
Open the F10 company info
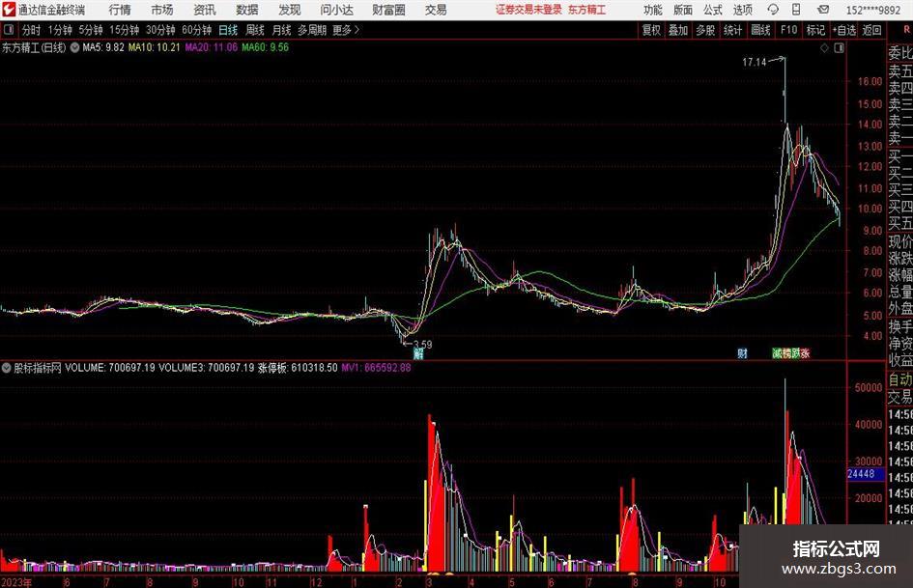(788, 30)
